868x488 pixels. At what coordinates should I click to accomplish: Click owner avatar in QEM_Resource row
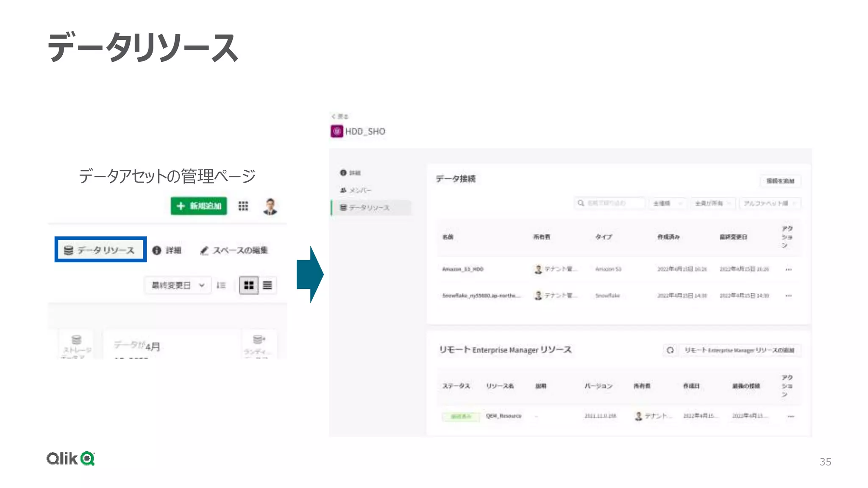tap(638, 416)
